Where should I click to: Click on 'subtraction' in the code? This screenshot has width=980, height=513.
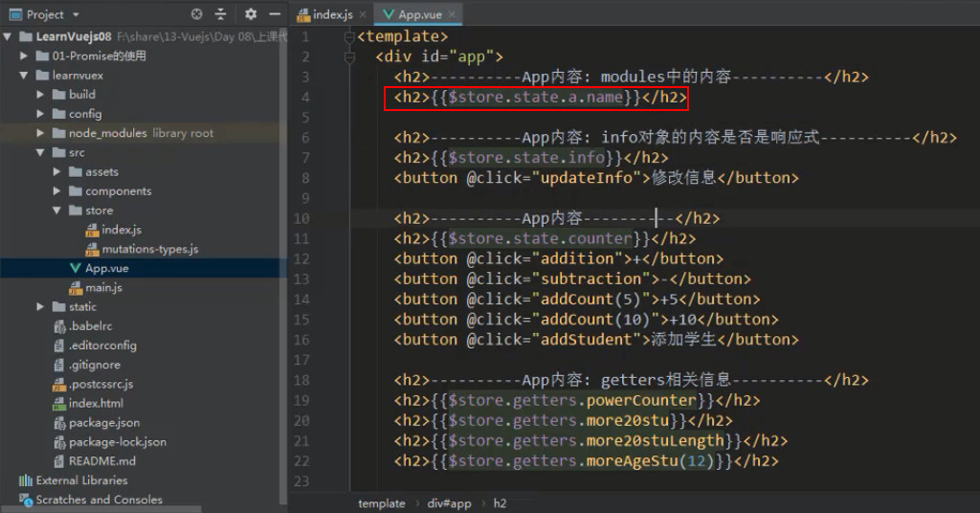tap(591, 279)
